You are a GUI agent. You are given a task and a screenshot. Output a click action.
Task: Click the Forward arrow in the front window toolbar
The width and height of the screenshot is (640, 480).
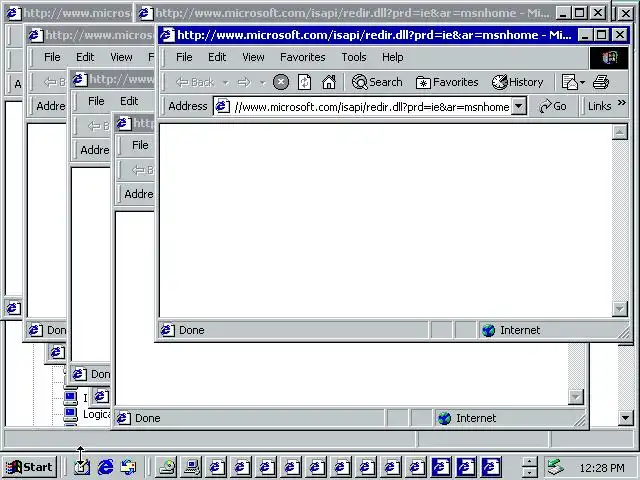point(244,82)
